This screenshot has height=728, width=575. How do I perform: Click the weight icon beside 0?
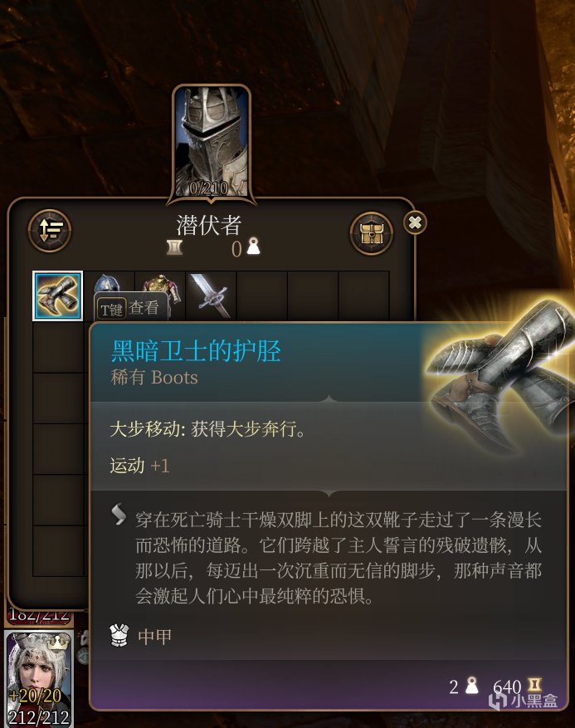[x=253, y=247]
